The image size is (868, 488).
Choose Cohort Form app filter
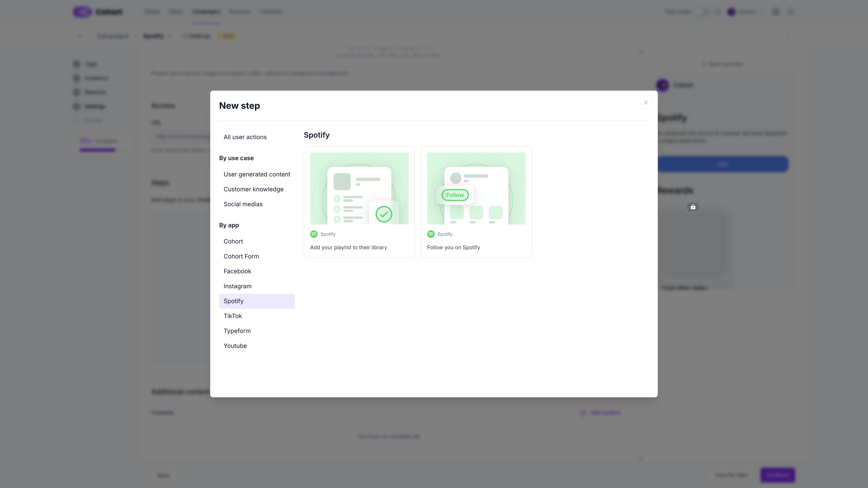[241, 256]
